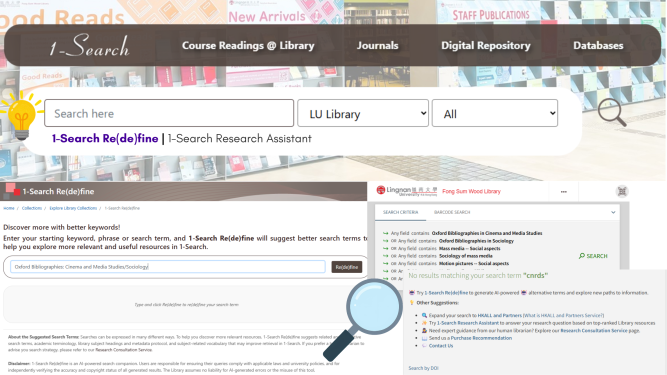Open Course Readings @ Library in the top navigation
The height and width of the screenshot is (375, 667).
pyautogui.click(x=248, y=45)
